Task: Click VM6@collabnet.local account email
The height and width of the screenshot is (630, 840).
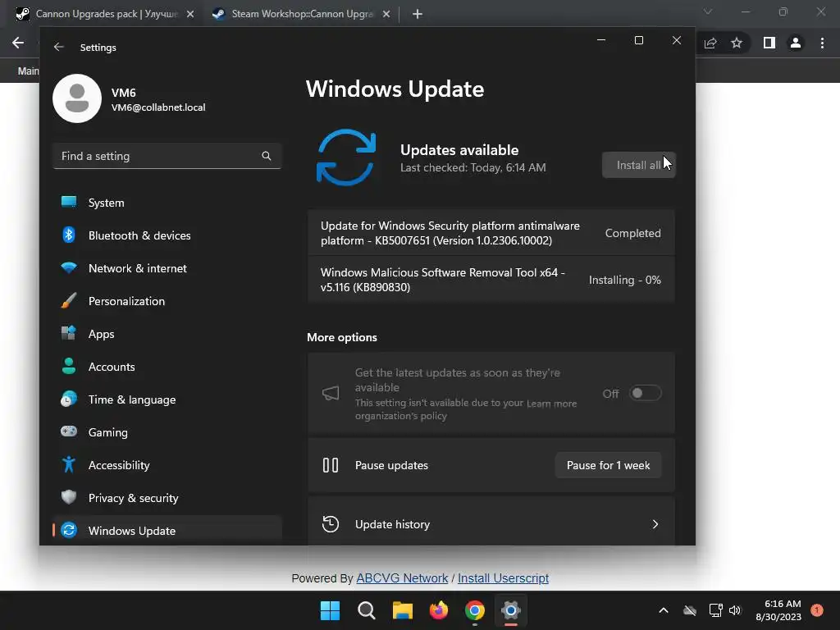Action: [158, 107]
